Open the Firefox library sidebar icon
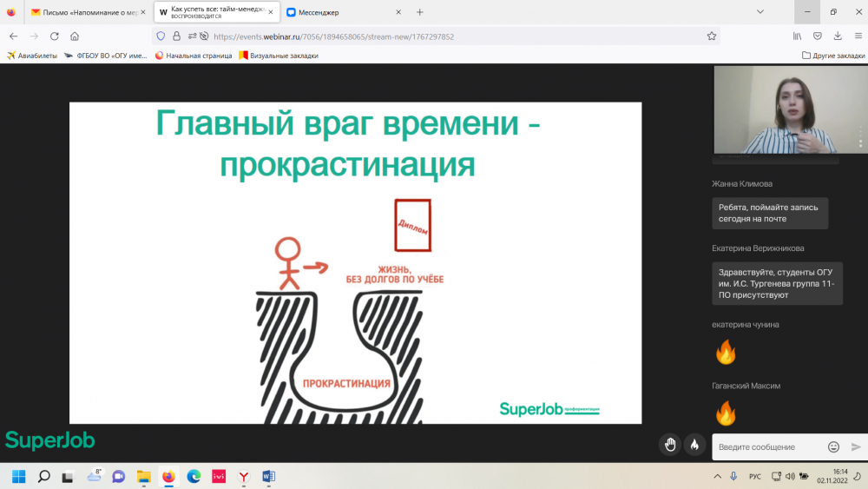The image size is (868, 489). coord(796,36)
